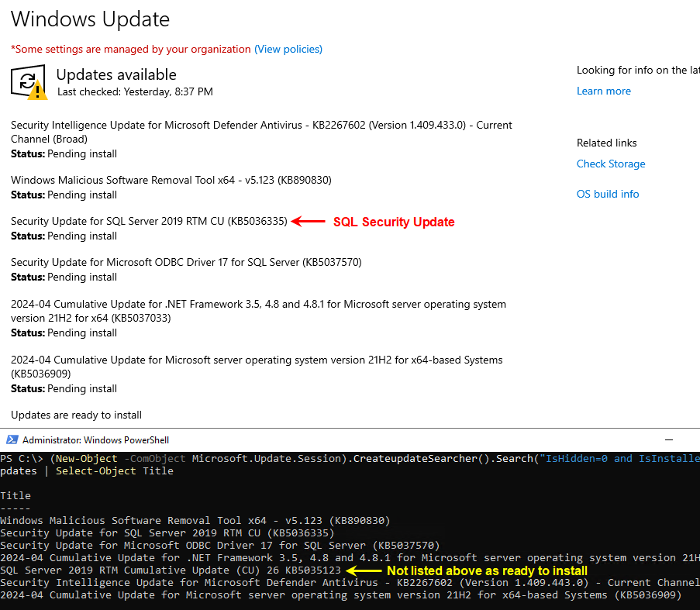The height and width of the screenshot is (610, 700).
Task: Click the .NET Framework cumulative update line in PowerShell
Action: coord(350,558)
